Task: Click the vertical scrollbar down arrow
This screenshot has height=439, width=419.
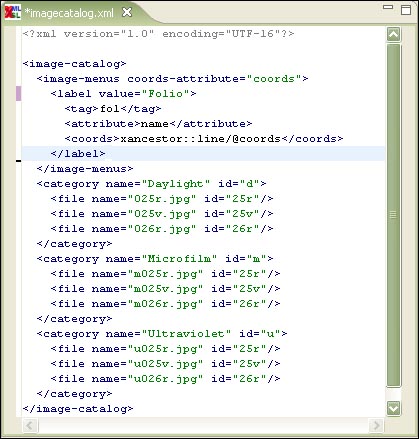Action: point(393,408)
